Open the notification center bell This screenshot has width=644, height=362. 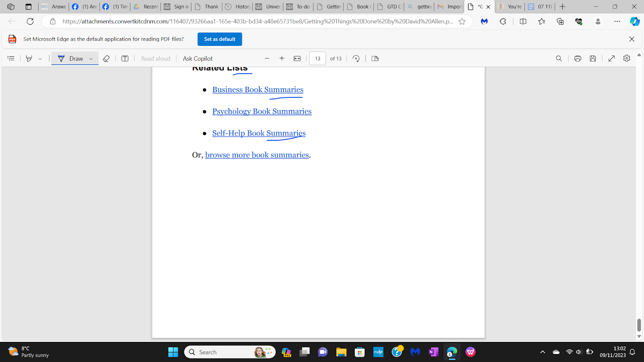tap(632, 352)
